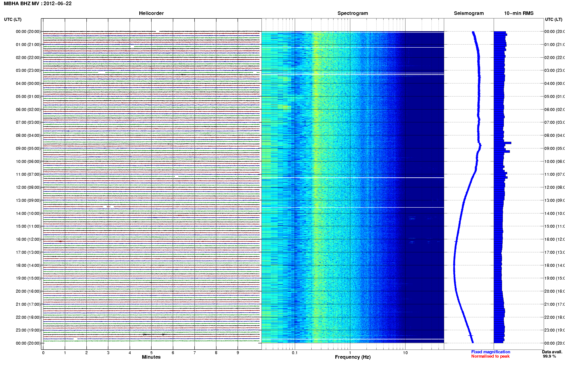This screenshot has width=588, height=368.
Task: Click the Frequency axis tick 0.1
Action: coord(295,353)
